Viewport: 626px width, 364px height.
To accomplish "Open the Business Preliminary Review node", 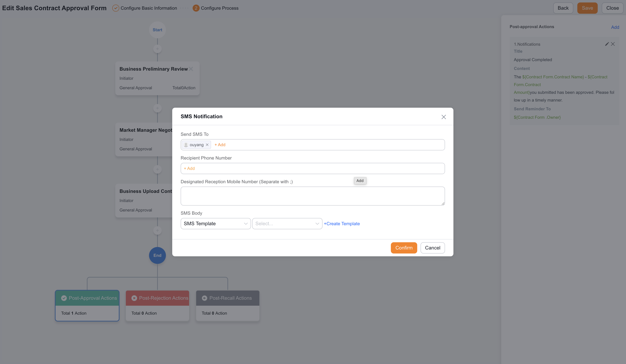I will (x=157, y=78).
